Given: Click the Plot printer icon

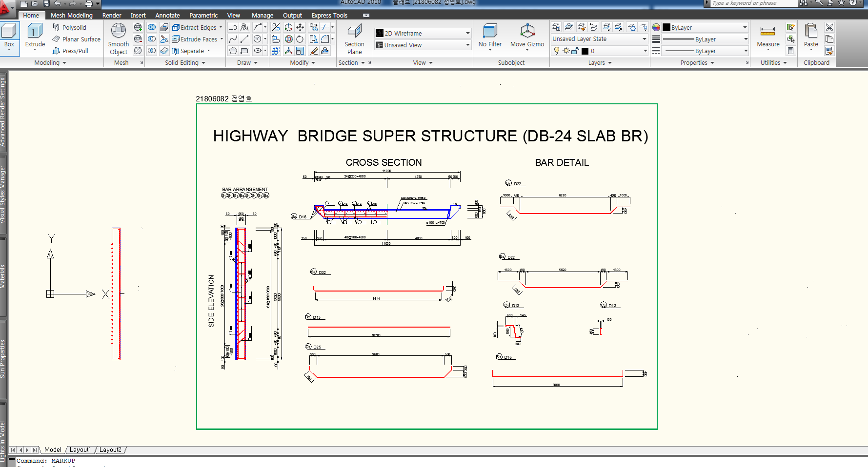Looking at the screenshot, I should tap(88, 3).
